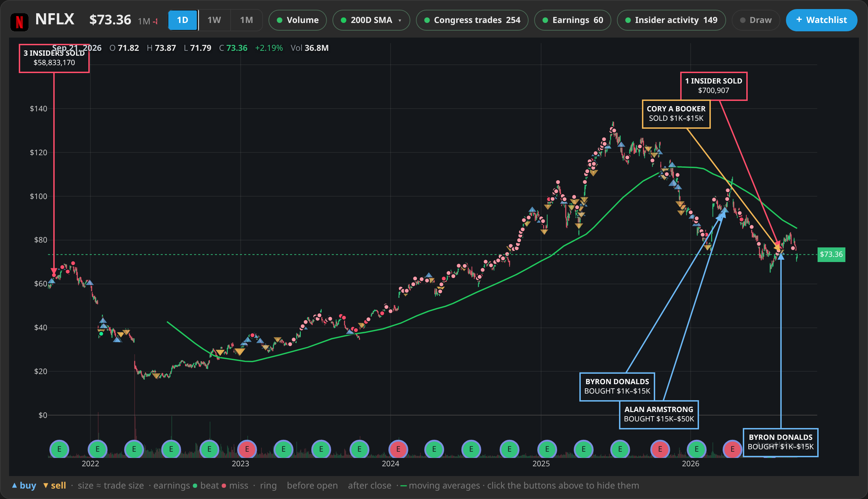Open last green earnings marker before 2024
868x499 pixels.
[x=359, y=449]
